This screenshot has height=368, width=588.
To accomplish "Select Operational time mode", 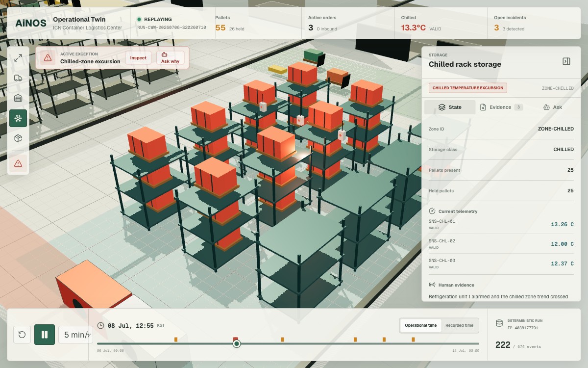I will click(x=420, y=325).
